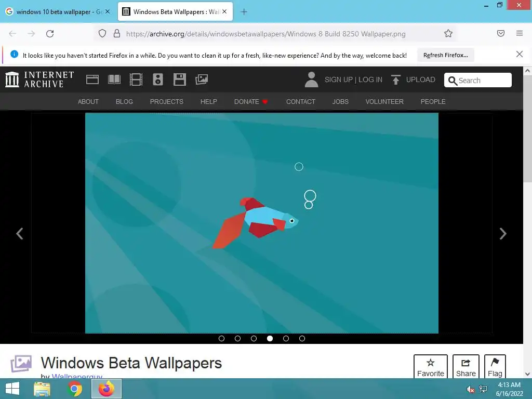Screen dimensions: 532x399
Task: Open the HELP menu item
Action: [209, 102]
